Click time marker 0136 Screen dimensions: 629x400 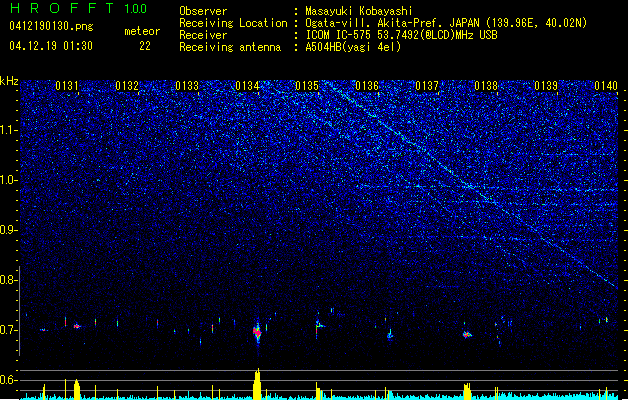[367, 86]
